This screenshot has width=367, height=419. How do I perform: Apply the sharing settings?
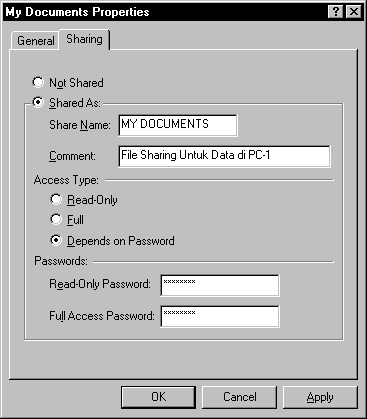(x=320, y=397)
